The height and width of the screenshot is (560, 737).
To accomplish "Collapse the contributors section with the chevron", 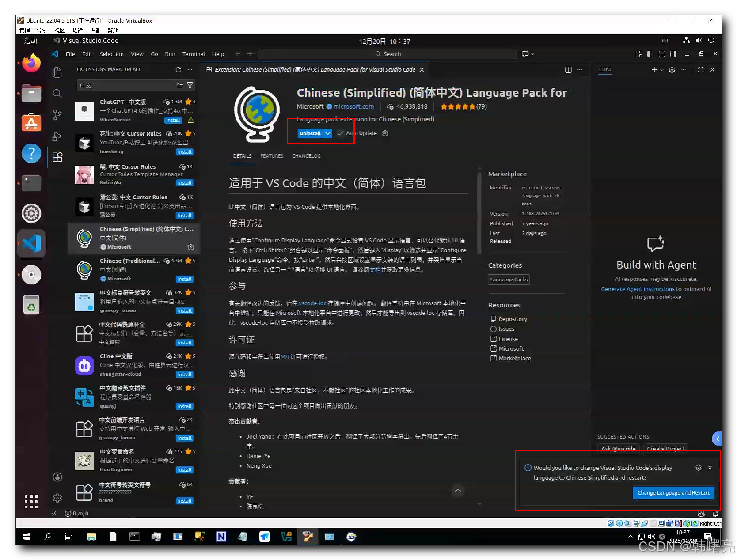I will click(458, 491).
